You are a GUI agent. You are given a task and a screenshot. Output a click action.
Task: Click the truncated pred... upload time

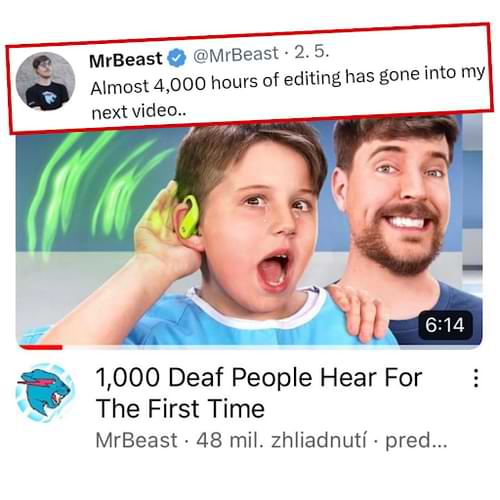pos(416,441)
